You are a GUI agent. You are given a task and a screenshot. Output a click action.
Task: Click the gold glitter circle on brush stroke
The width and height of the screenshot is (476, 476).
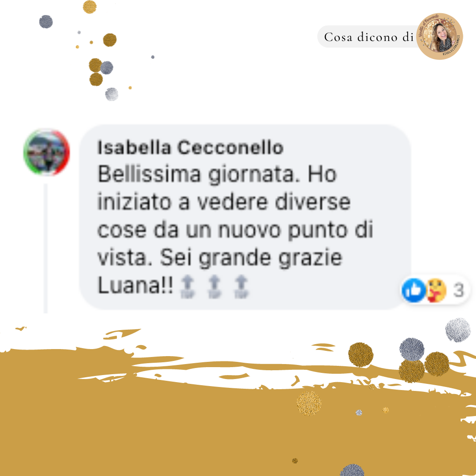point(309,403)
